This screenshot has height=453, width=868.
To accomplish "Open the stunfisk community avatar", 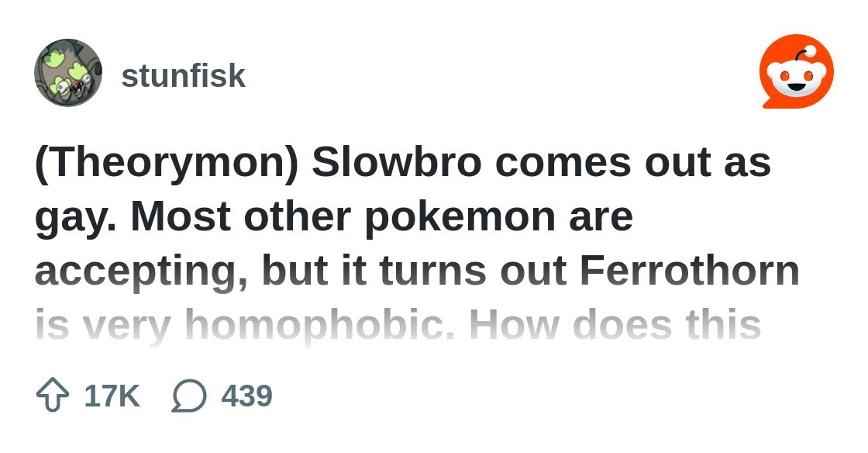I will coord(68,73).
